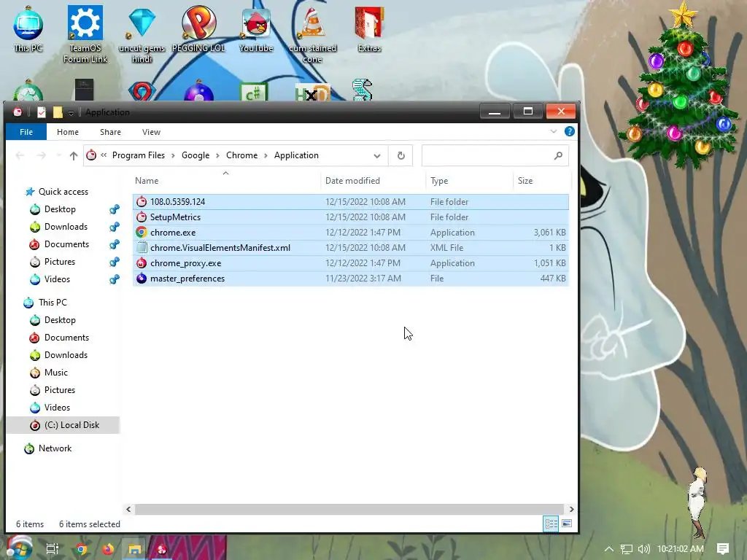This screenshot has width=747, height=560.
Task: Open Extras desktop icon
Action: tap(370, 29)
